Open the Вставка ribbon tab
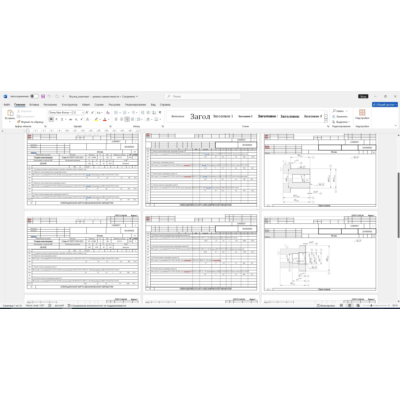The width and height of the screenshot is (400, 400). tap(34, 105)
